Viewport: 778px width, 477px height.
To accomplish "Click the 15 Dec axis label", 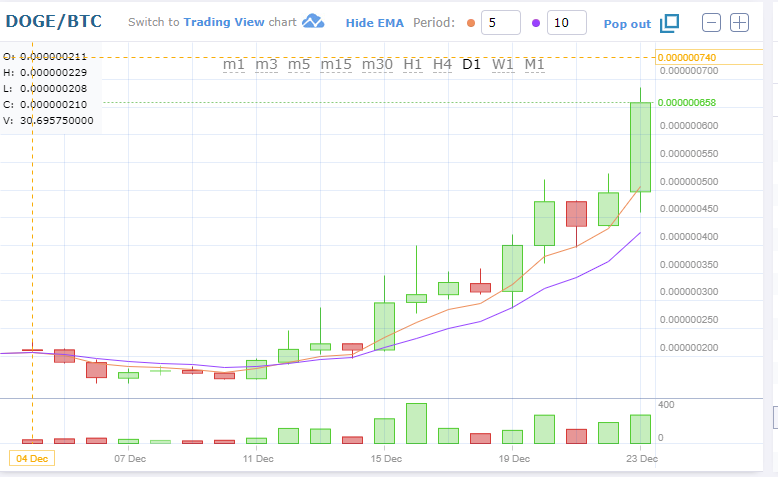I will [386, 459].
